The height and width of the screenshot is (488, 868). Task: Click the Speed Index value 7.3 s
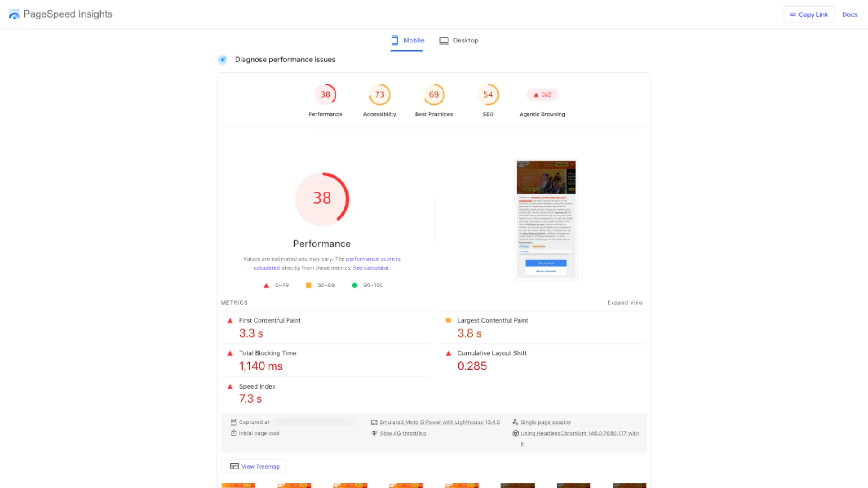tap(250, 399)
